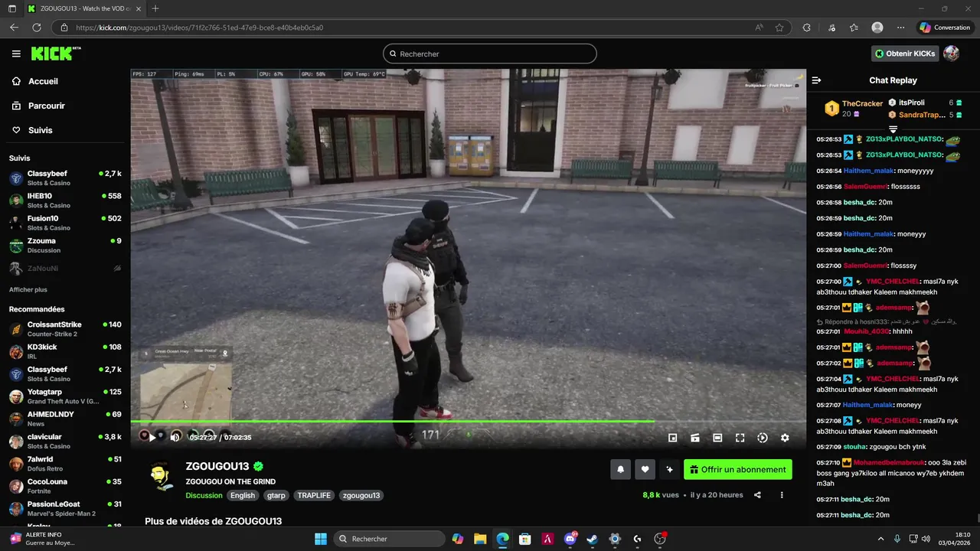Enter fullscreen mode in player
The width and height of the screenshot is (980, 551).
pos(740,438)
